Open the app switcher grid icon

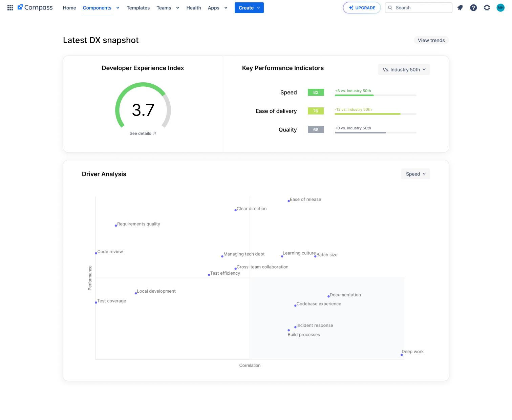point(10,7)
